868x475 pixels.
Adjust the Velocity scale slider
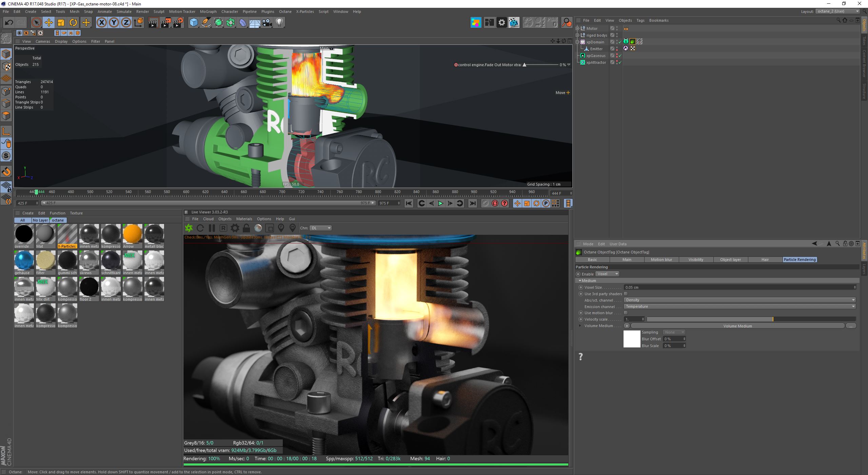coord(751,319)
